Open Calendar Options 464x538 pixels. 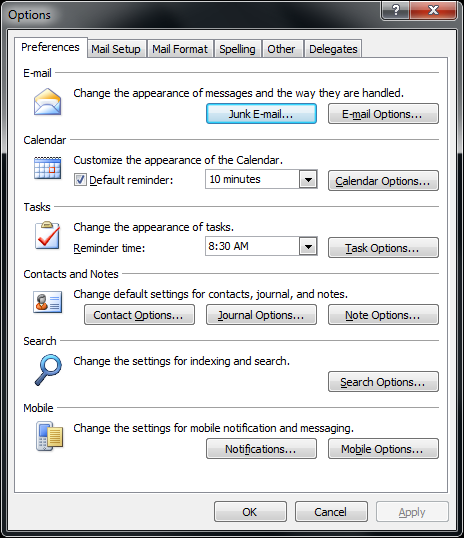tap(383, 180)
